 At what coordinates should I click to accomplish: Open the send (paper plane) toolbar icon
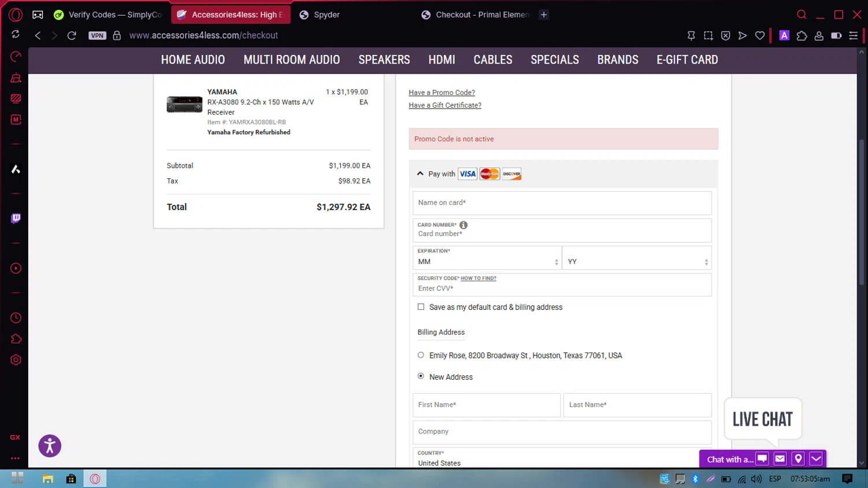point(742,35)
